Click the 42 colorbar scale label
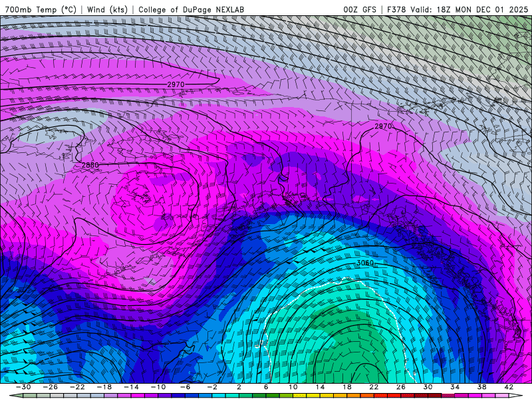This screenshot has height=399, width=532. 509,387
